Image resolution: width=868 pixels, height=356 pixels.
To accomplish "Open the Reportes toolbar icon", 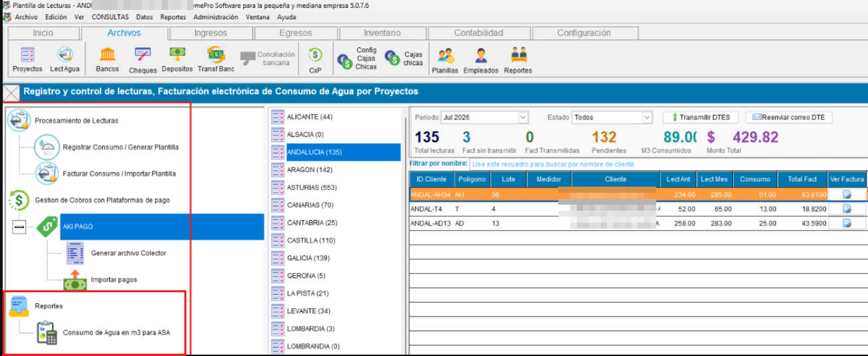I will (x=518, y=60).
